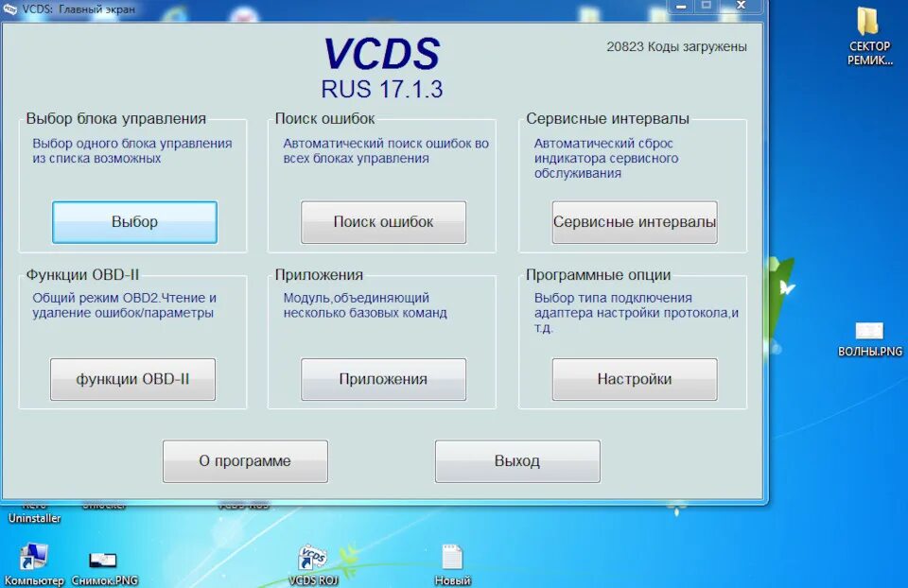Click the 'Приложения' group title
Screen dimensions: 908x588
[319, 274]
